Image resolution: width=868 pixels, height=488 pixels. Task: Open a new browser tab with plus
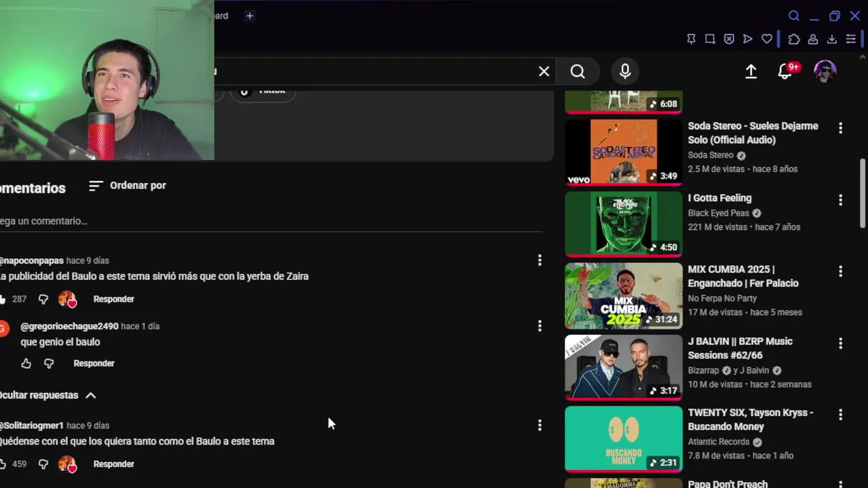pos(250,16)
